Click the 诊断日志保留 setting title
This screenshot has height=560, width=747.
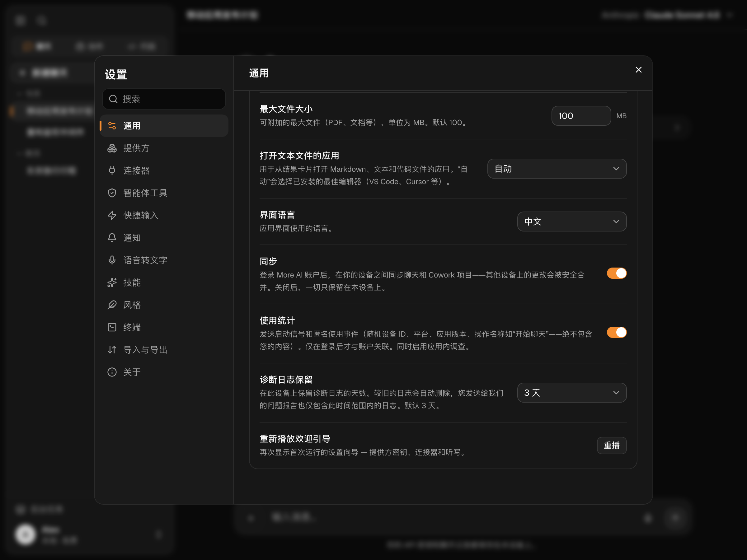pos(286,380)
